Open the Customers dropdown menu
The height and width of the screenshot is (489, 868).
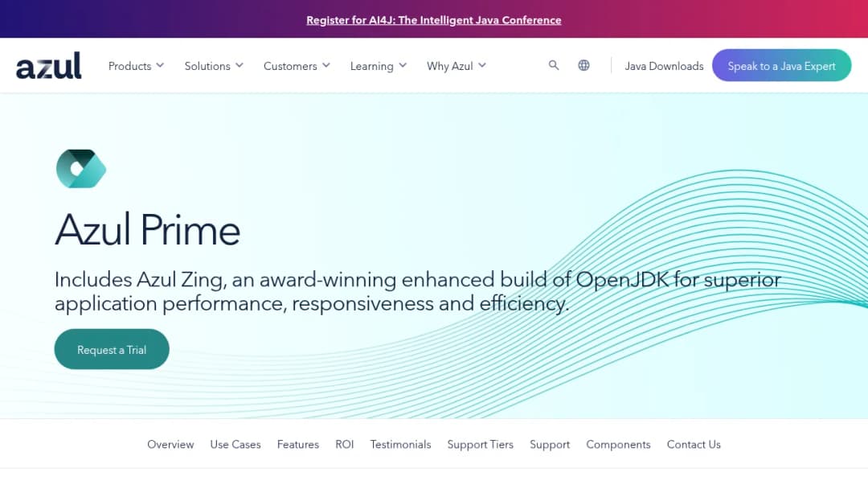tap(297, 66)
